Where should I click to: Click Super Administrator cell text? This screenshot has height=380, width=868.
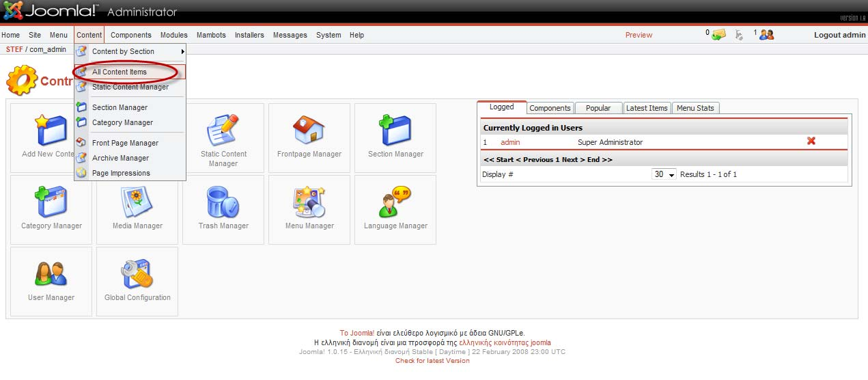(610, 142)
